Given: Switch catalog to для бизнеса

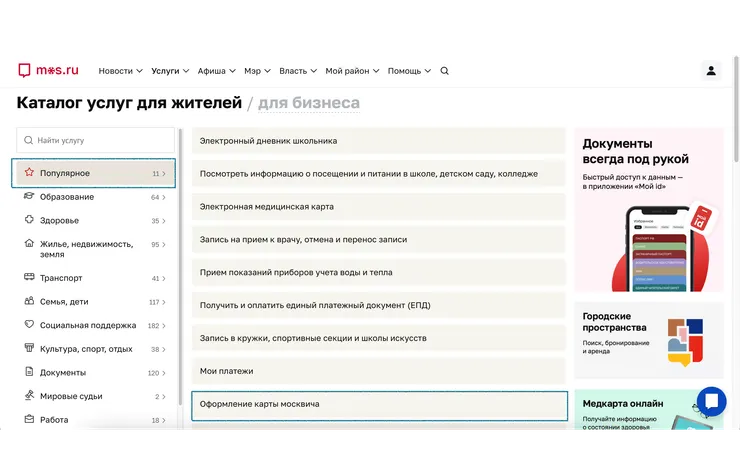Looking at the screenshot, I should coord(309,102).
